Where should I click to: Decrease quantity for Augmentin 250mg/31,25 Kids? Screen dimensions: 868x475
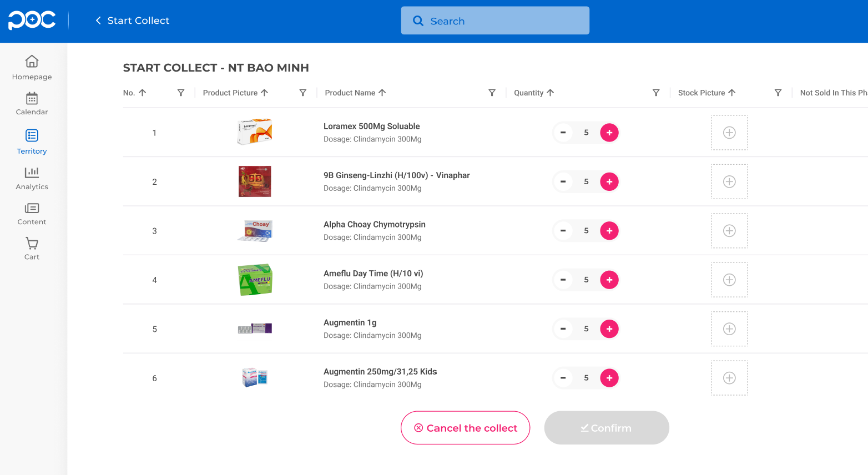coord(563,378)
